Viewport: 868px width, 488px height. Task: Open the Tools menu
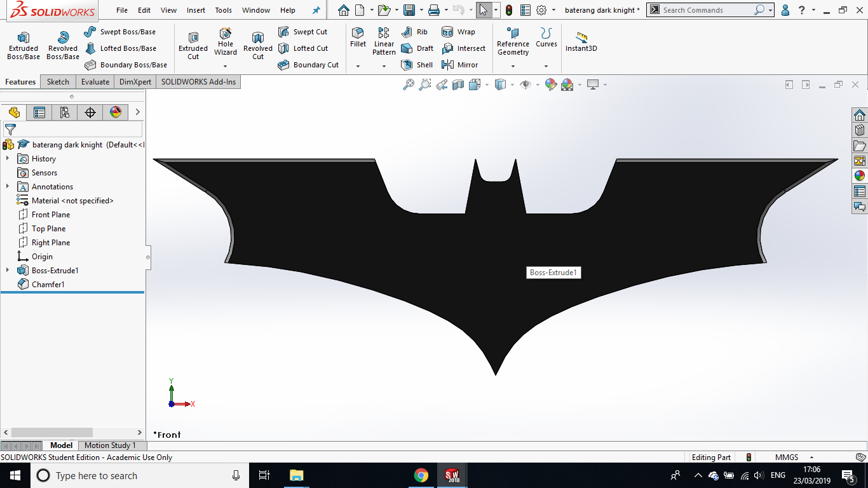pos(224,10)
